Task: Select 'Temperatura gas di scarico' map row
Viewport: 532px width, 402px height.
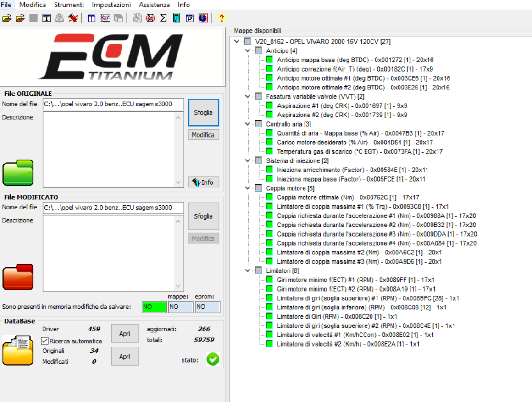Action: (x=360, y=151)
